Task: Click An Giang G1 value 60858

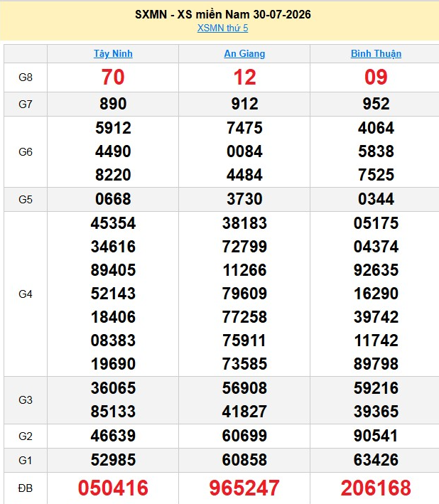Action: tap(244, 460)
